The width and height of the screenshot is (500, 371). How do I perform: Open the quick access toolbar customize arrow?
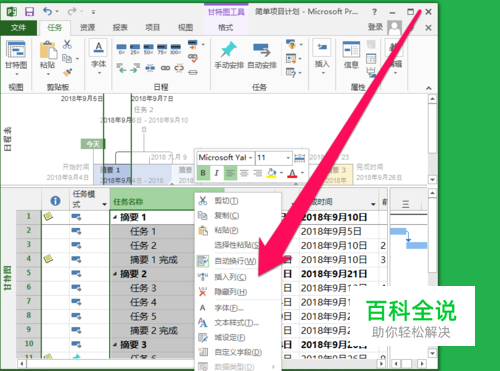(93, 12)
